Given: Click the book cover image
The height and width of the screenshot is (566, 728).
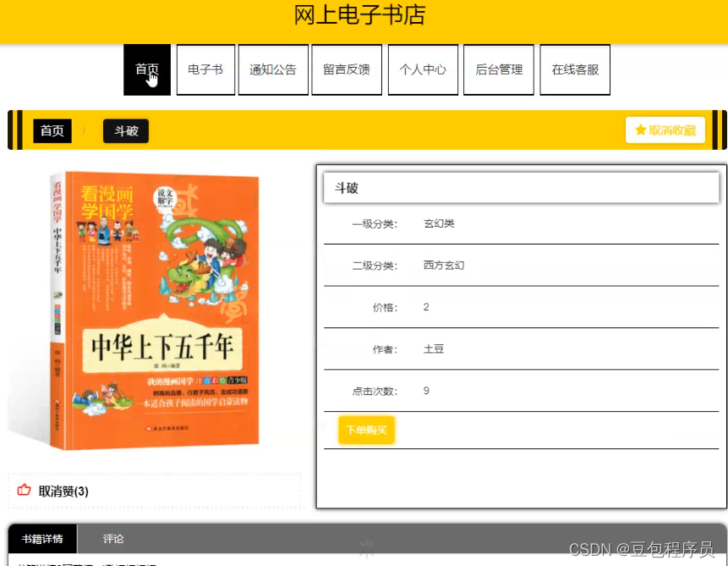Looking at the screenshot, I should click(x=155, y=310).
